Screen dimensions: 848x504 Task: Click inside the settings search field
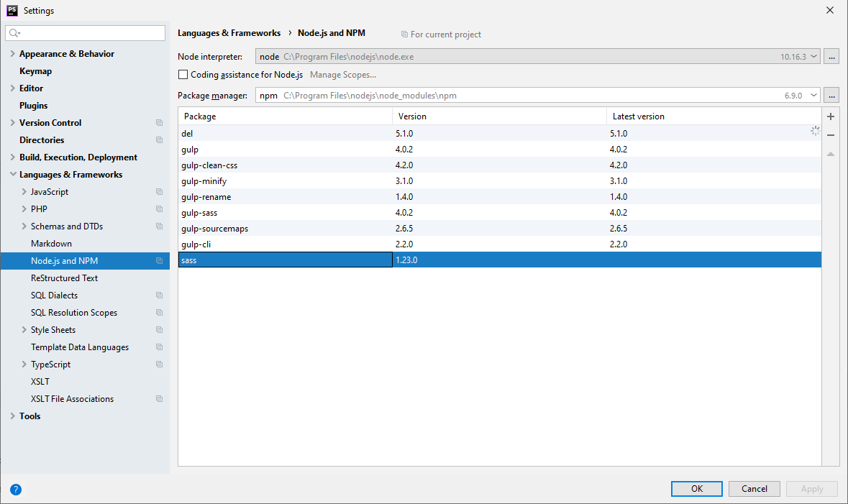[x=85, y=33]
